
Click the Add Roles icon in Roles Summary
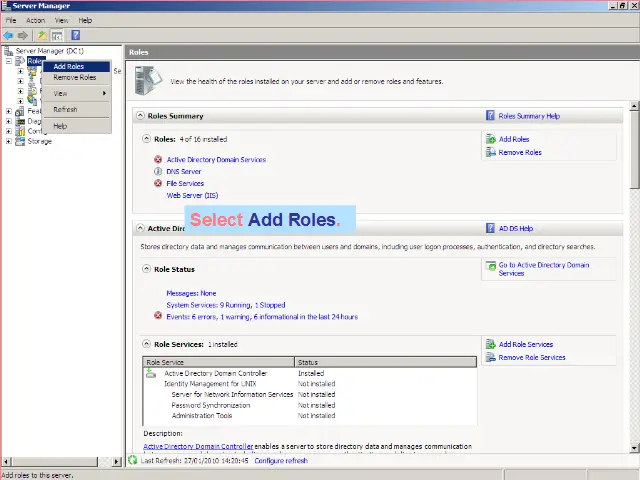(491, 139)
